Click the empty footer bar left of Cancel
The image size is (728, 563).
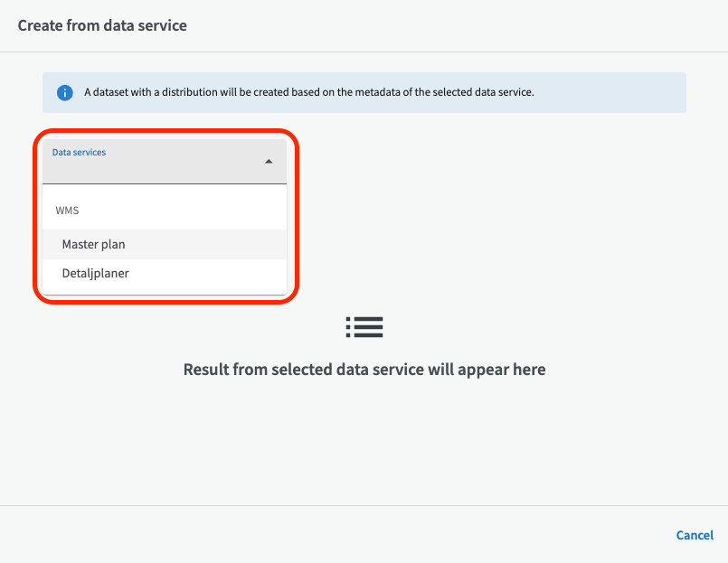(335, 535)
